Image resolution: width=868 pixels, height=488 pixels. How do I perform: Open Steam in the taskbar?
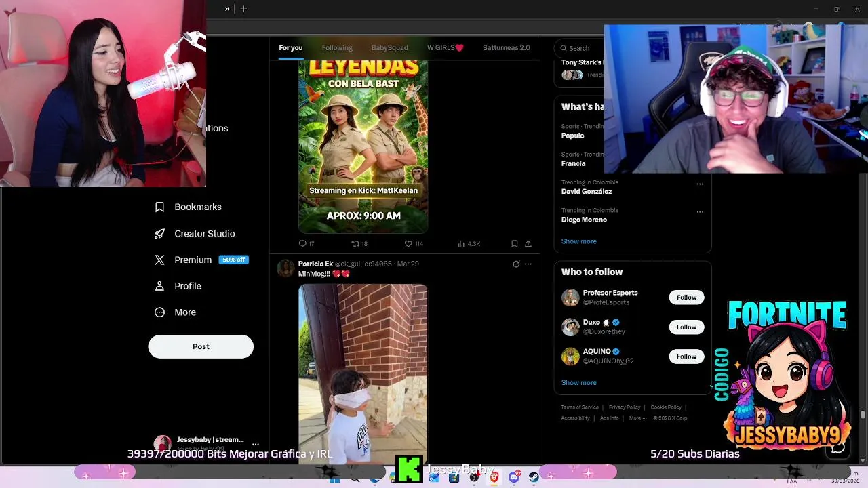pyautogui.click(x=534, y=477)
